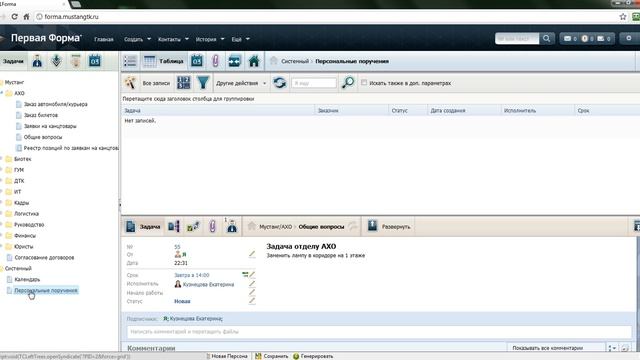Click the refresh arrows icon
The image size is (640, 360).
click(280, 83)
